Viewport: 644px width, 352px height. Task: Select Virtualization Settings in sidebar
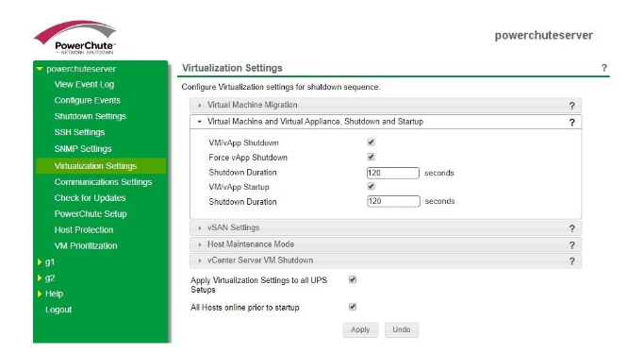101,166
